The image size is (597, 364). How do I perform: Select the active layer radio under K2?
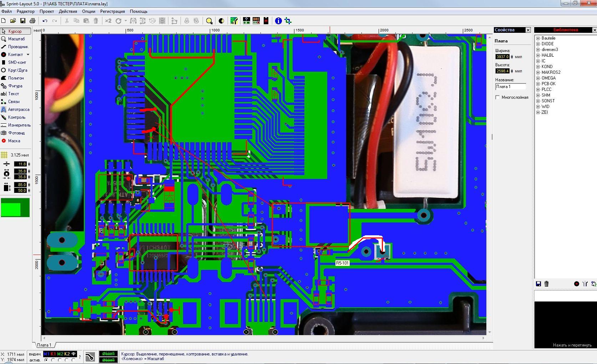[x=67, y=360]
